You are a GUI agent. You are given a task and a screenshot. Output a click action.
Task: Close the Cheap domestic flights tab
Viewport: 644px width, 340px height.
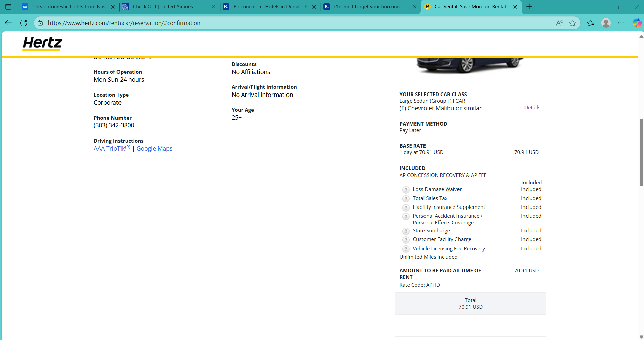tap(113, 7)
